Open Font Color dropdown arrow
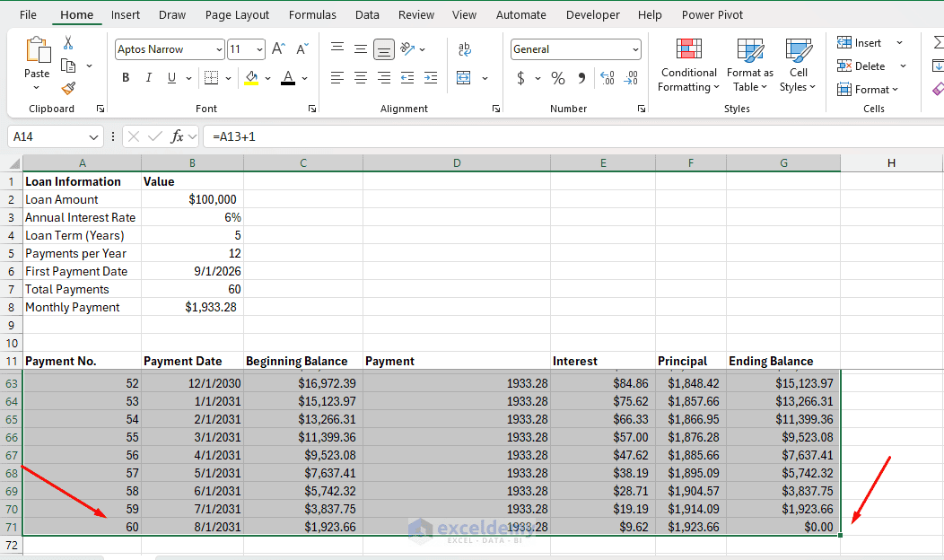944x560 pixels. 304,78
